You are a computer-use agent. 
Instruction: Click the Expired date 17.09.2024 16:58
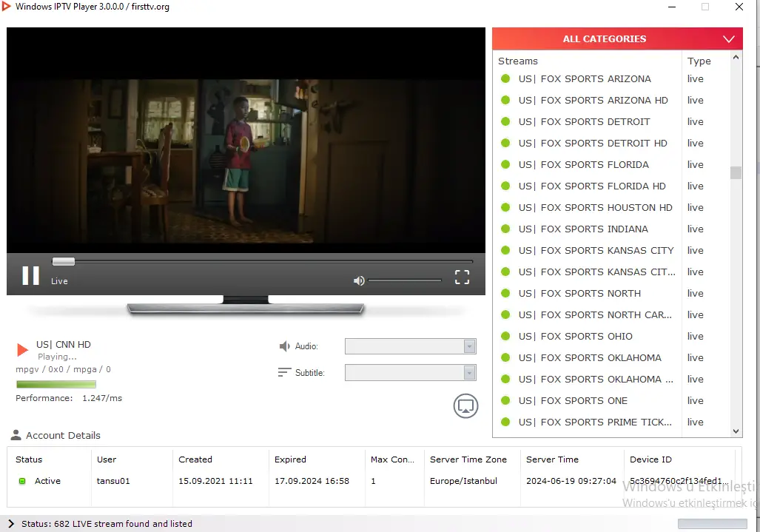tap(312, 481)
